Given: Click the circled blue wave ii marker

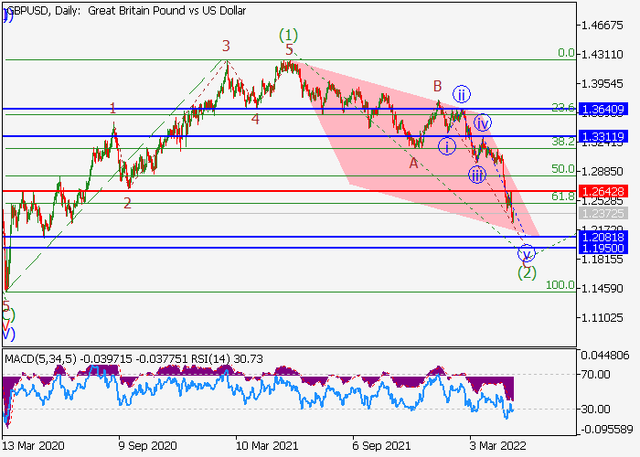Looking at the screenshot, I should (x=461, y=94).
